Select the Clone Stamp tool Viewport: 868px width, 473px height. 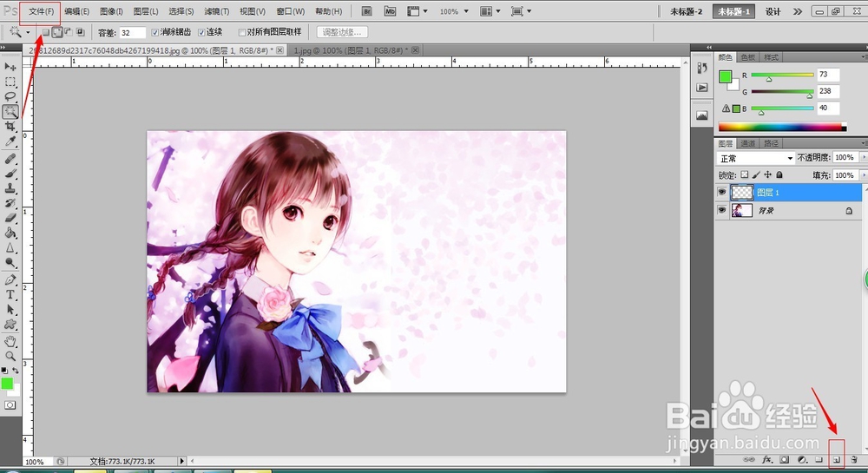click(10, 188)
